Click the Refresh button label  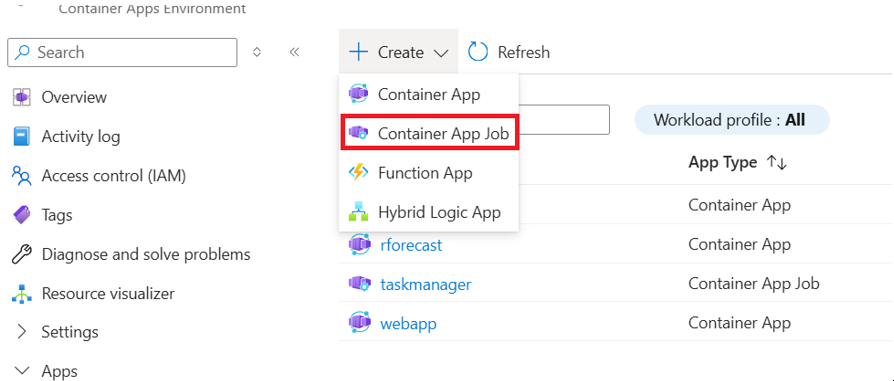pos(523,52)
